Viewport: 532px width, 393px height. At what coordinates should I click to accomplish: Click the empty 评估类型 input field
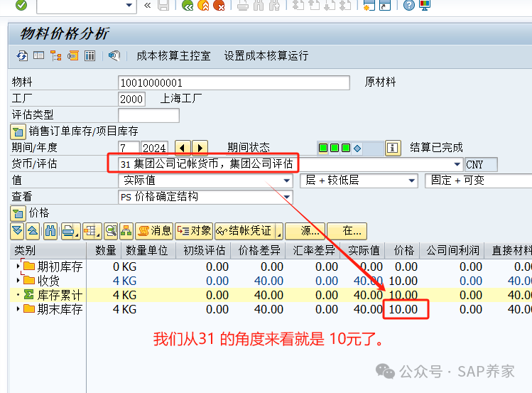[148, 115]
